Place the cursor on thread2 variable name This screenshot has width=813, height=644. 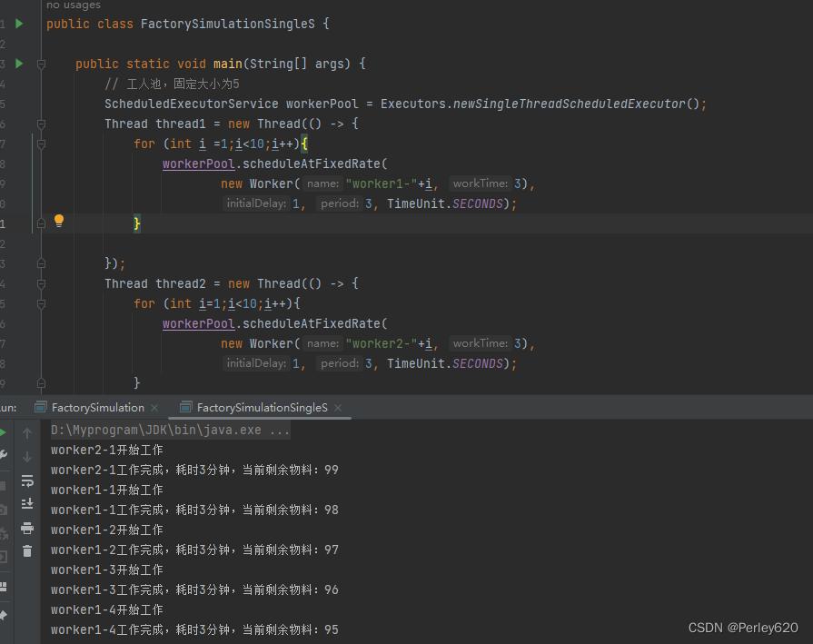(x=181, y=283)
